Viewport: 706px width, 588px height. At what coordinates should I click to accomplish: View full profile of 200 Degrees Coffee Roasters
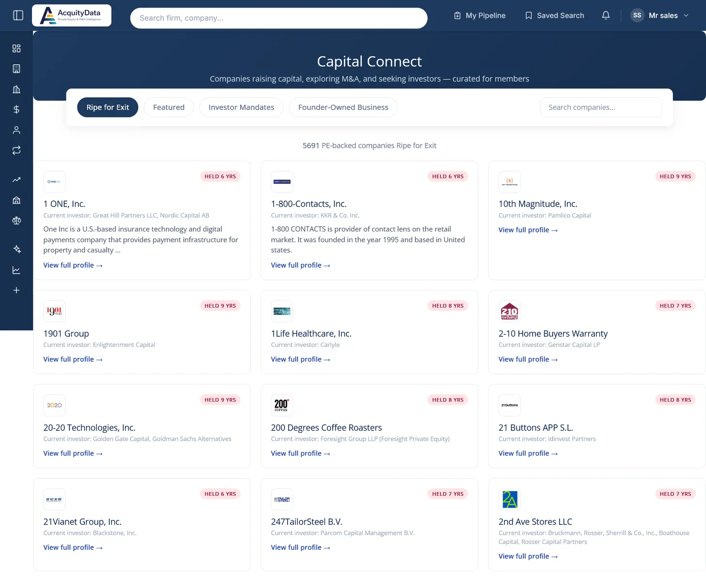(301, 453)
